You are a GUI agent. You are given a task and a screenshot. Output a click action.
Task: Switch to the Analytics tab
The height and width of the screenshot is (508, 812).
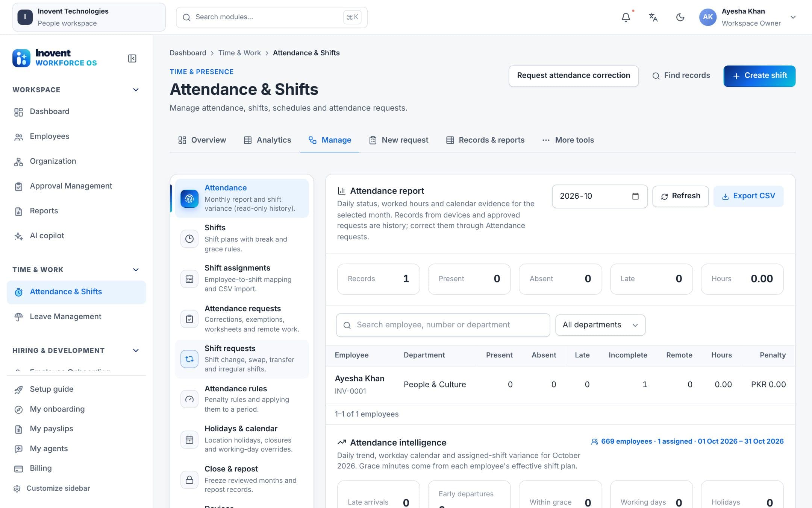(267, 140)
